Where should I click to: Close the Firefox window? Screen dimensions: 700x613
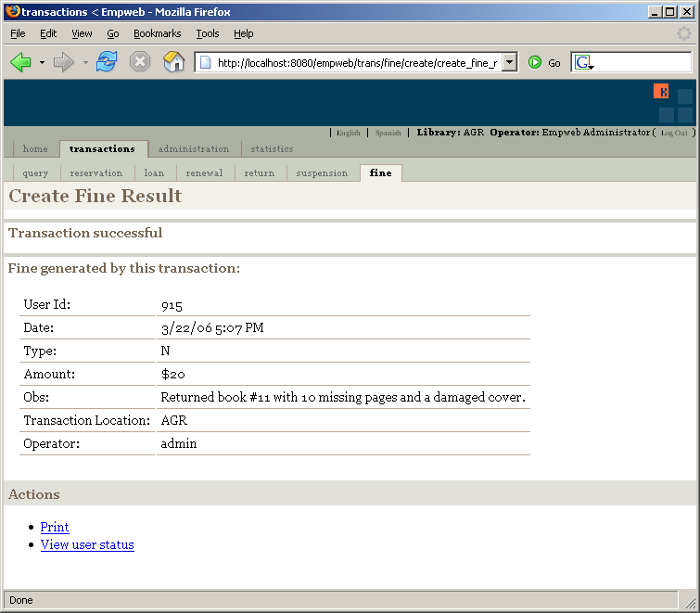pos(687,12)
